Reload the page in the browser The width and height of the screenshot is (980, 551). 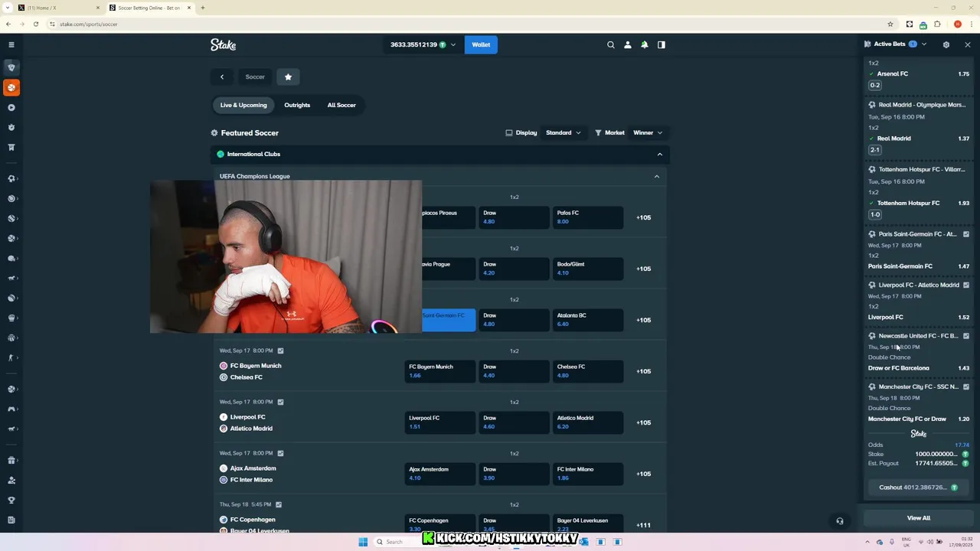point(36,24)
